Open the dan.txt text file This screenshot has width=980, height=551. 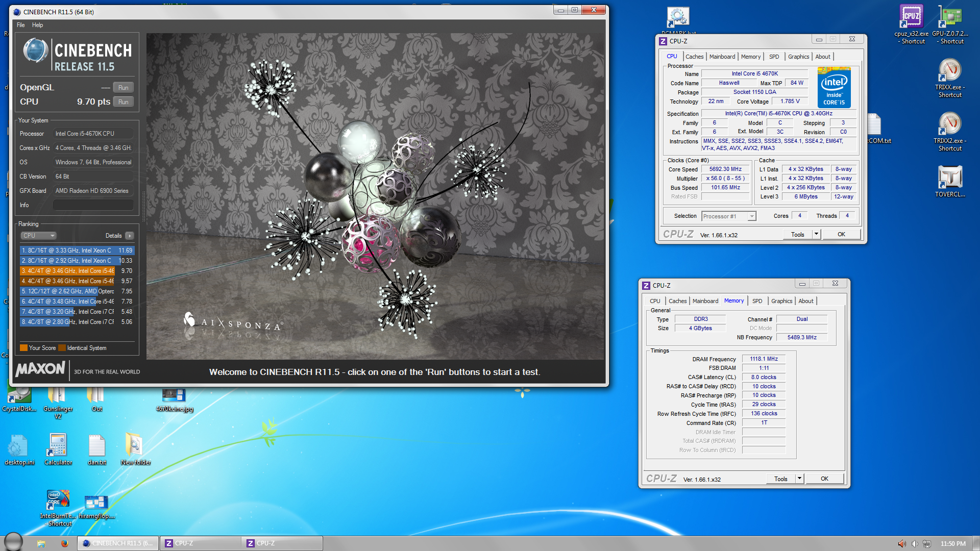96,445
